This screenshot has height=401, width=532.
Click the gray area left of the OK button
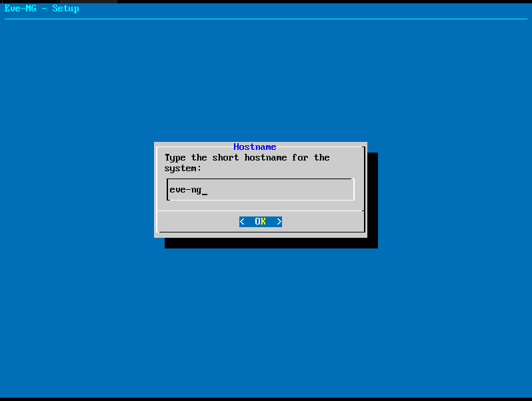point(200,221)
